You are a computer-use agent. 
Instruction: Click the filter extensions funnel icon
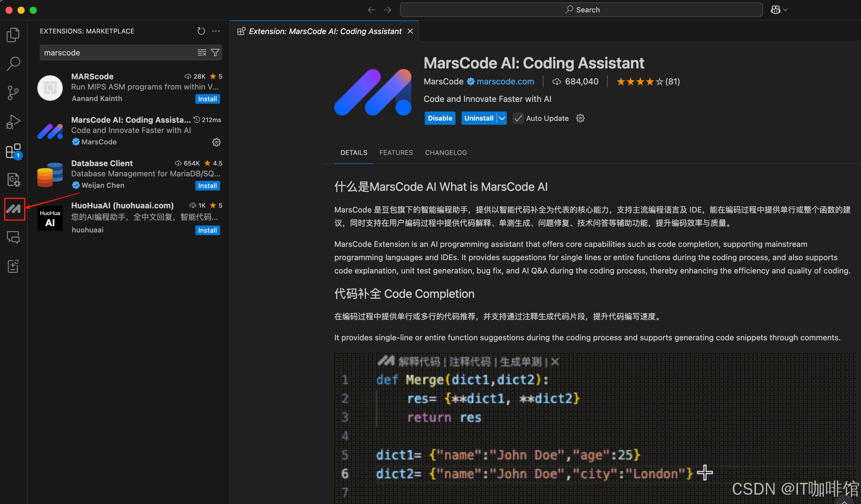click(215, 53)
